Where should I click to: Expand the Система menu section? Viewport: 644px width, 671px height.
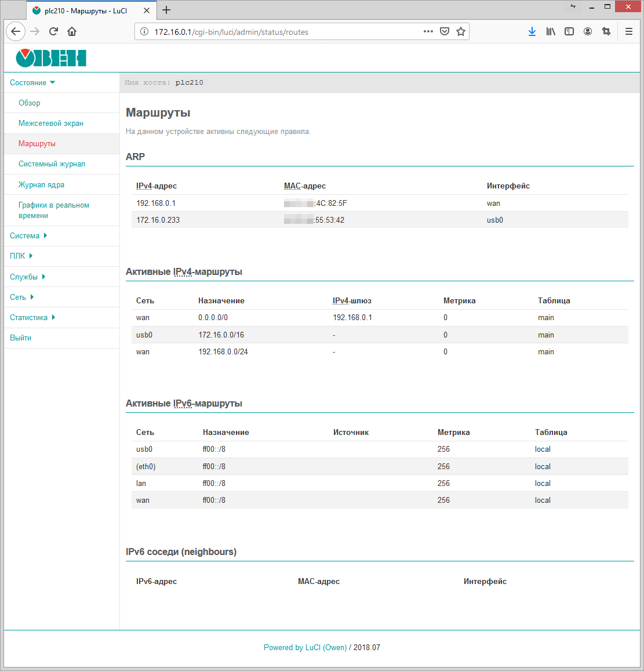tap(28, 236)
